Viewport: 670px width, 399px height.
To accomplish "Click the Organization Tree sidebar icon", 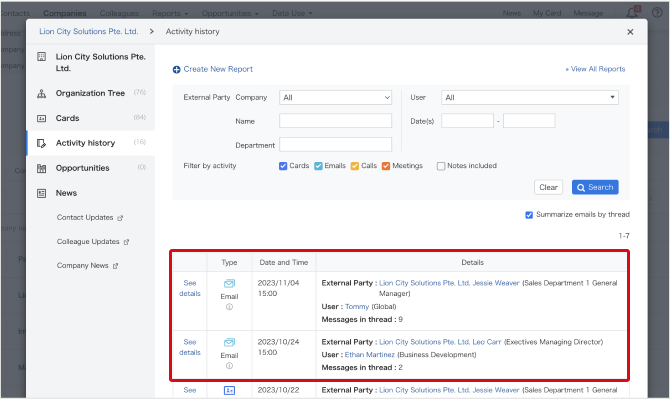I will pyautogui.click(x=41, y=93).
